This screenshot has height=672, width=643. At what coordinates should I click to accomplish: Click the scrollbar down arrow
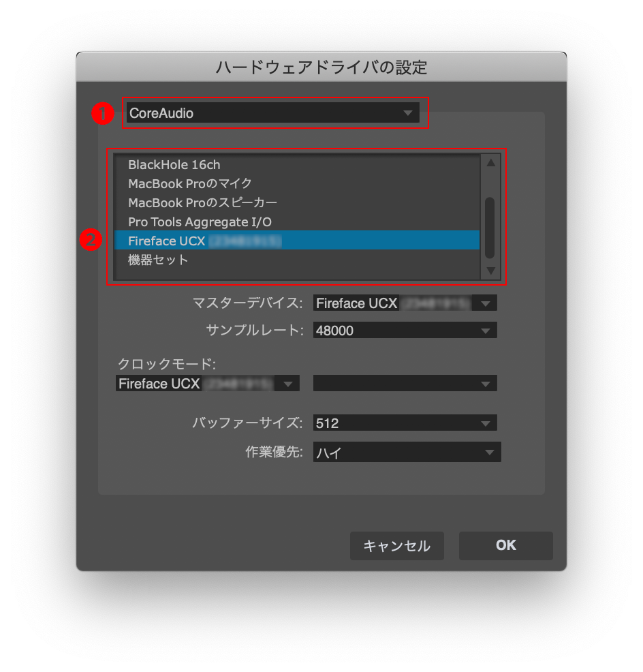tap(490, 271)
